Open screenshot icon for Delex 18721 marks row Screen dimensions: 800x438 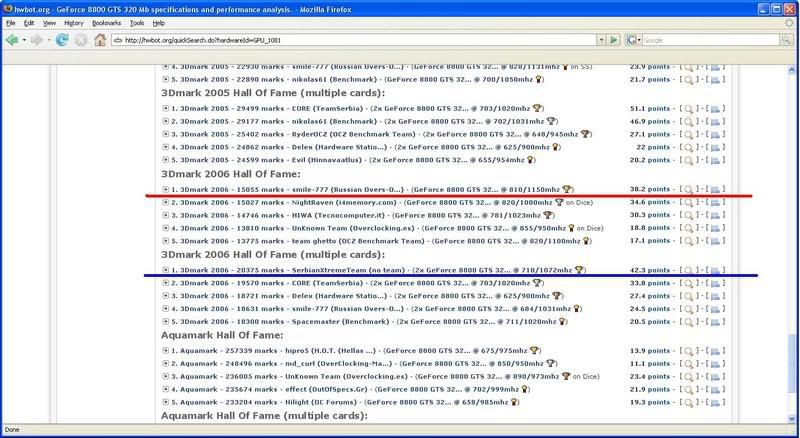715,296
